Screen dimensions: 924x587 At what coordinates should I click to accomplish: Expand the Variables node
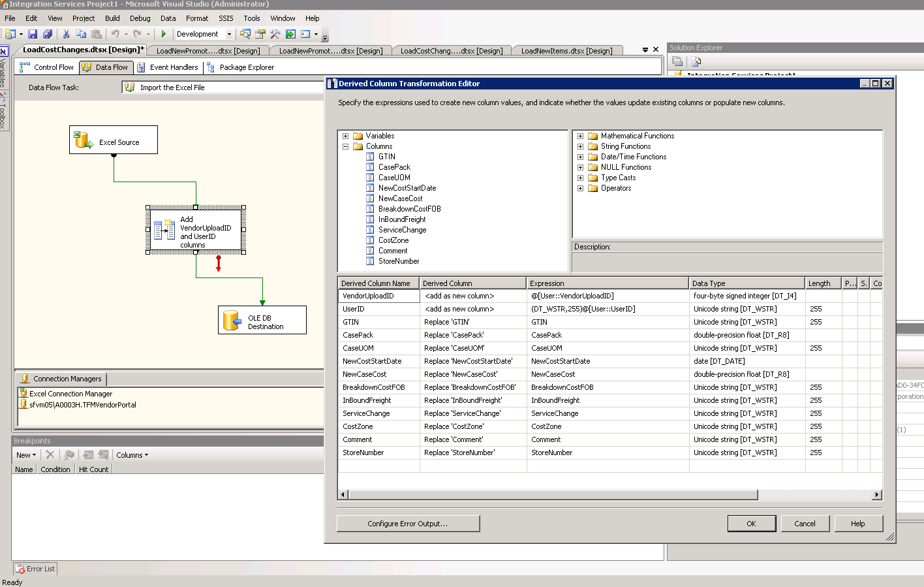[x=346, y=136]
